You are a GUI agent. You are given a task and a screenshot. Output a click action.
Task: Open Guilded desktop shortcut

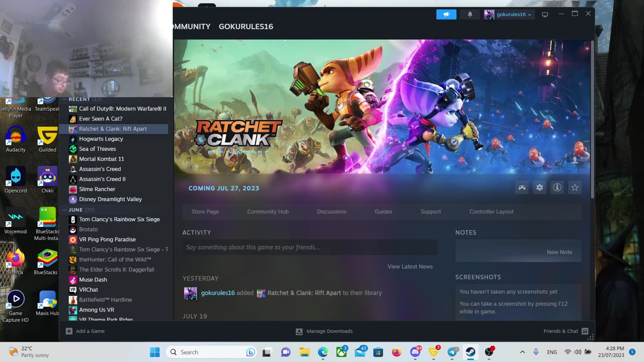[x=47, y=139]
